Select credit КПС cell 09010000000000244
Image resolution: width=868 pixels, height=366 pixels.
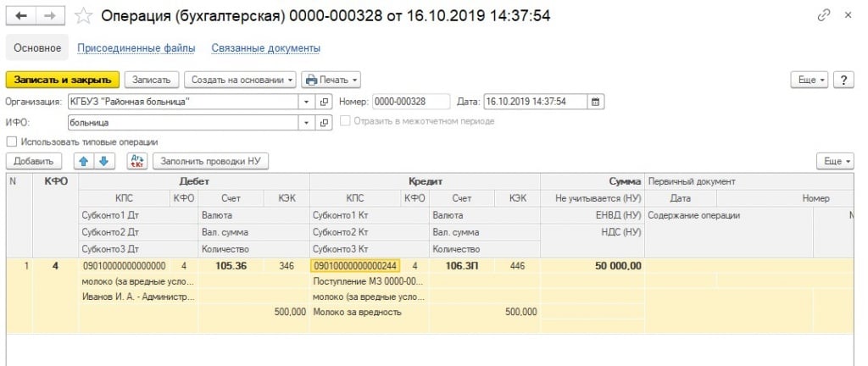[356, 266]
